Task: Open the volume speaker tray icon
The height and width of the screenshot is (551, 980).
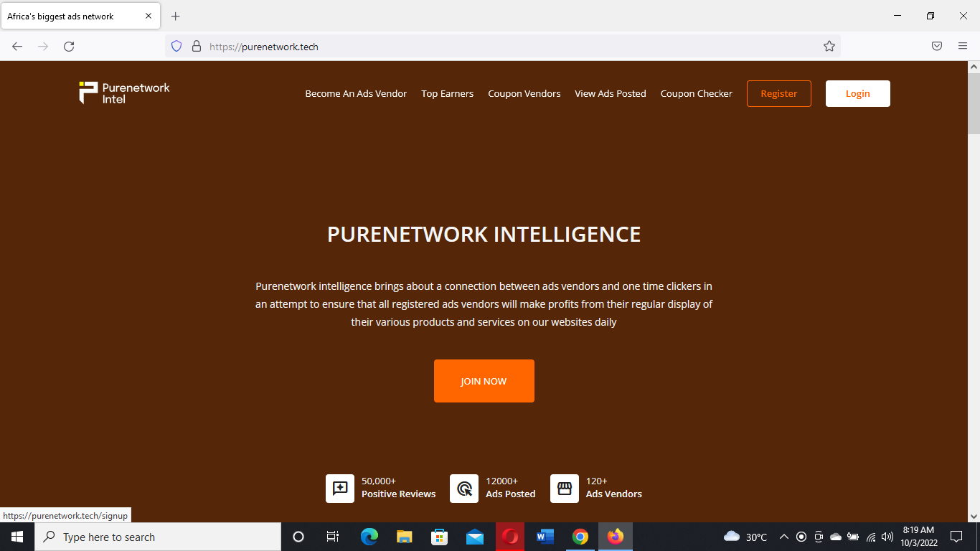Action: (x=887, y=537)
